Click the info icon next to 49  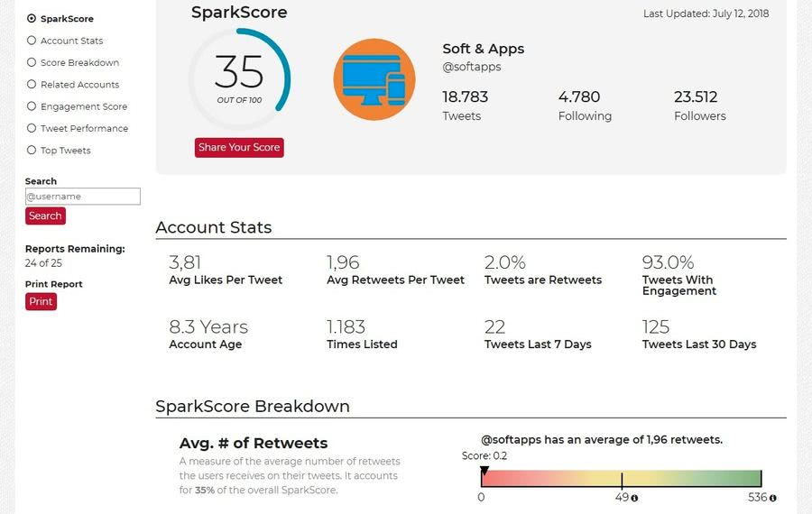(x=634, y=498)
